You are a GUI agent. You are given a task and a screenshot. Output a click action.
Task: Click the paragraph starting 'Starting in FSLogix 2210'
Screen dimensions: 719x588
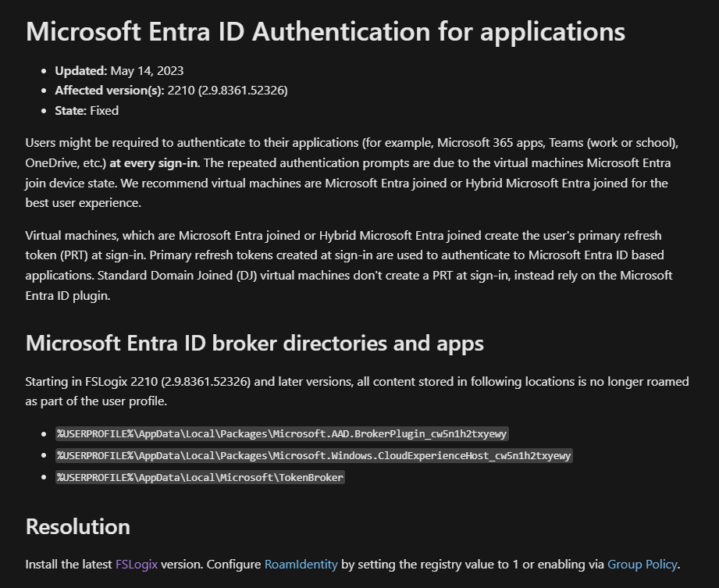[358, 391]
